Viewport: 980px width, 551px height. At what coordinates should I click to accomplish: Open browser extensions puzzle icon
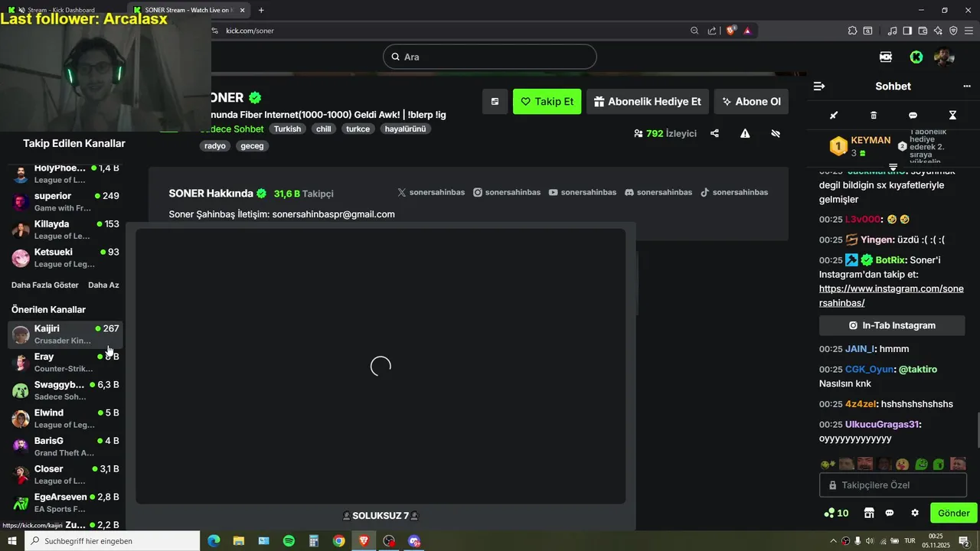(x=852, y=31)
